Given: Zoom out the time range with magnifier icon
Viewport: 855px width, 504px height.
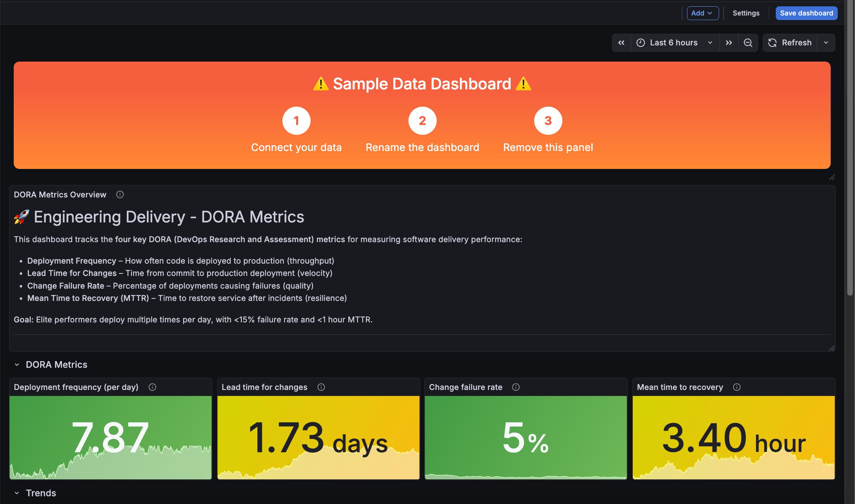Looking at the screenshot, I should [748, 43].
